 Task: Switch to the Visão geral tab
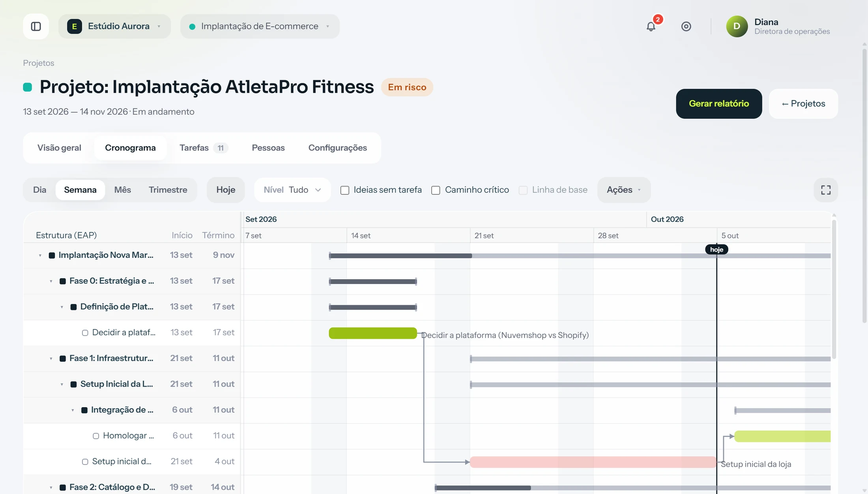coord(59,148)
